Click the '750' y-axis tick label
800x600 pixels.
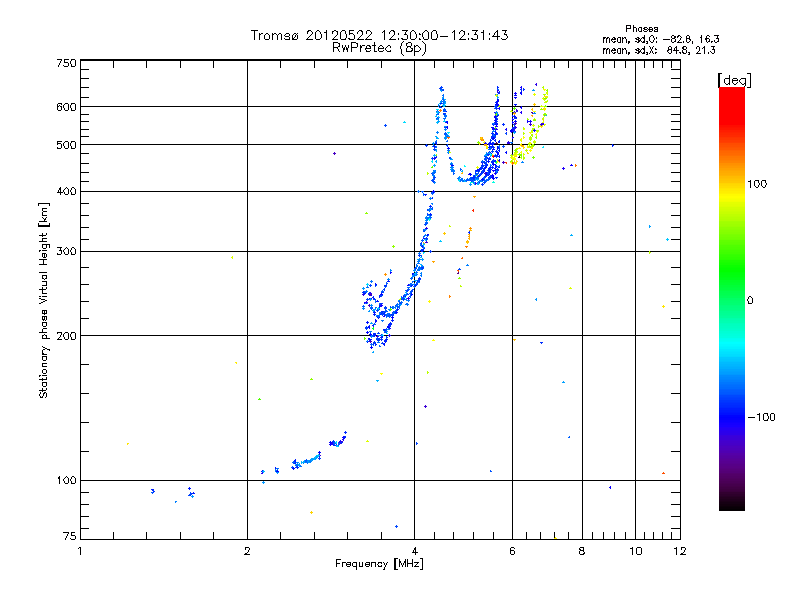pos(67,63)
